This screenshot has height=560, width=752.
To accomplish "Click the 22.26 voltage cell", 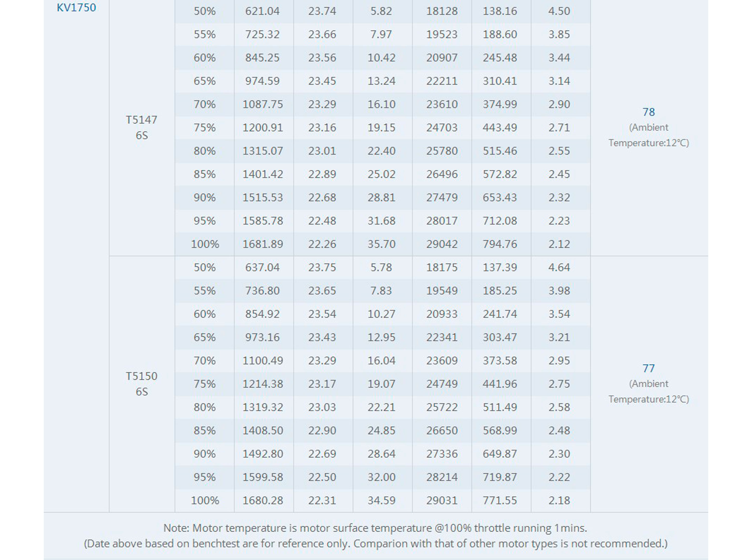I will pos(322,244).
